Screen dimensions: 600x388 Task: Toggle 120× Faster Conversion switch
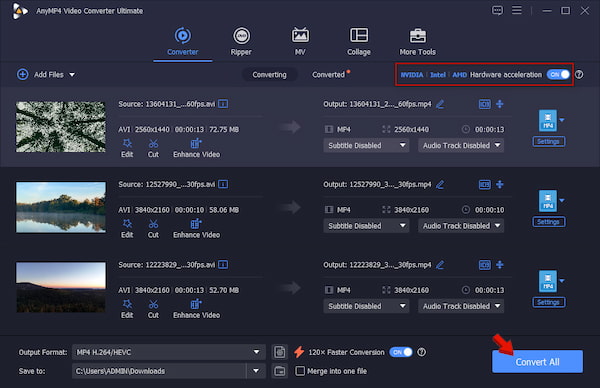401,352
